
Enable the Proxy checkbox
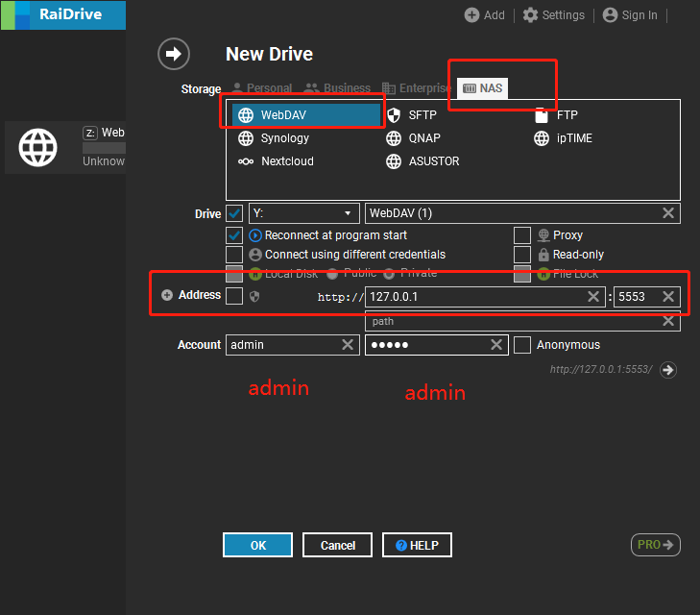(x=521, y=235)
